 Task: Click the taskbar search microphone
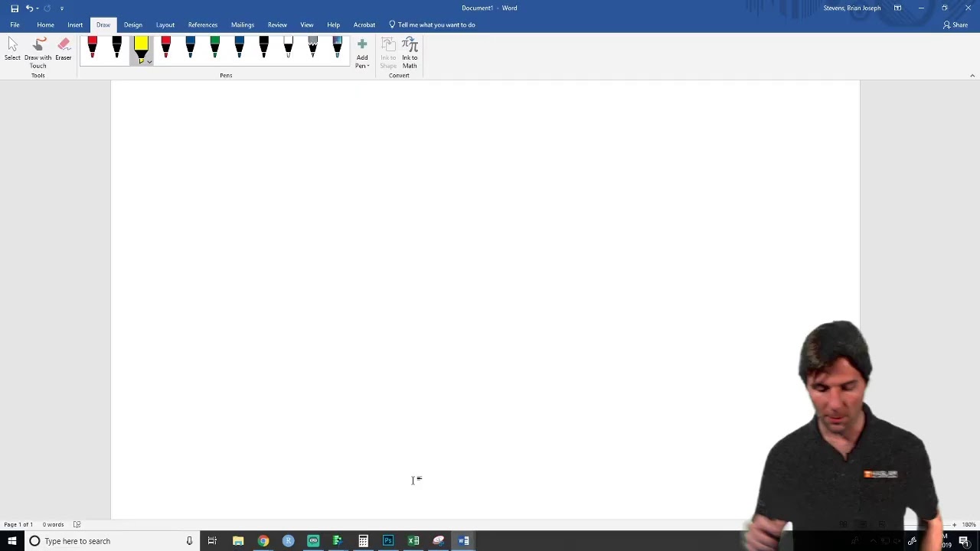(189, 541)
